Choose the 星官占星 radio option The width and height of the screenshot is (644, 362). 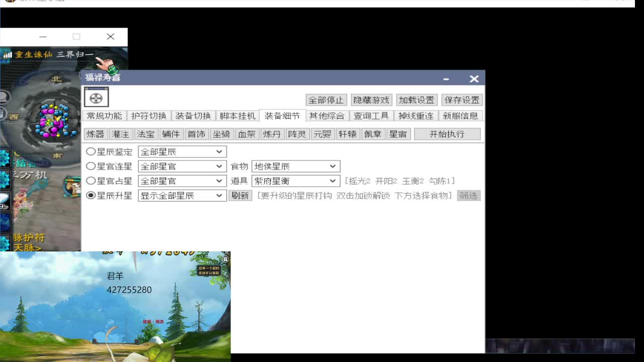click(x=91, y=180)
